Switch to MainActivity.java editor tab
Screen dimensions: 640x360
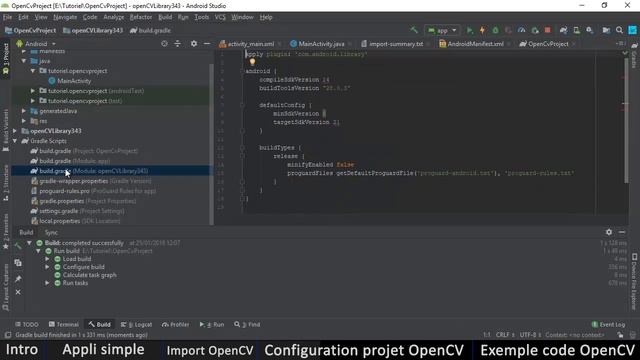(321, 44)
